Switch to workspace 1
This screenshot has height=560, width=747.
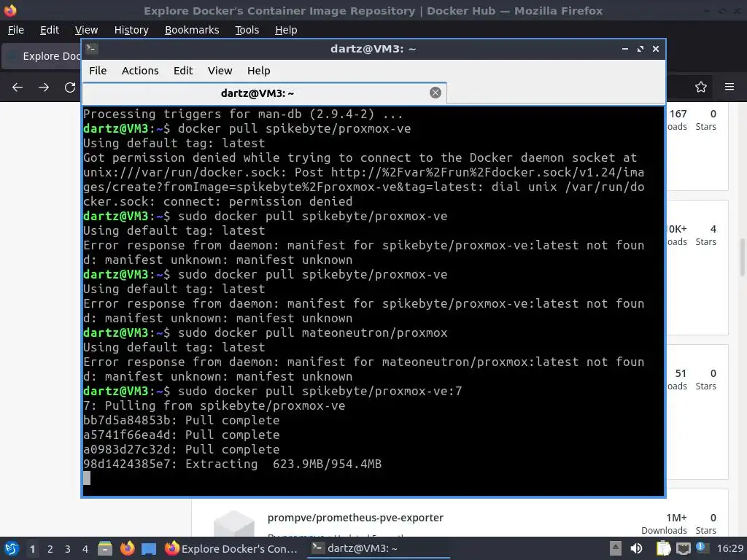[32, 549]
